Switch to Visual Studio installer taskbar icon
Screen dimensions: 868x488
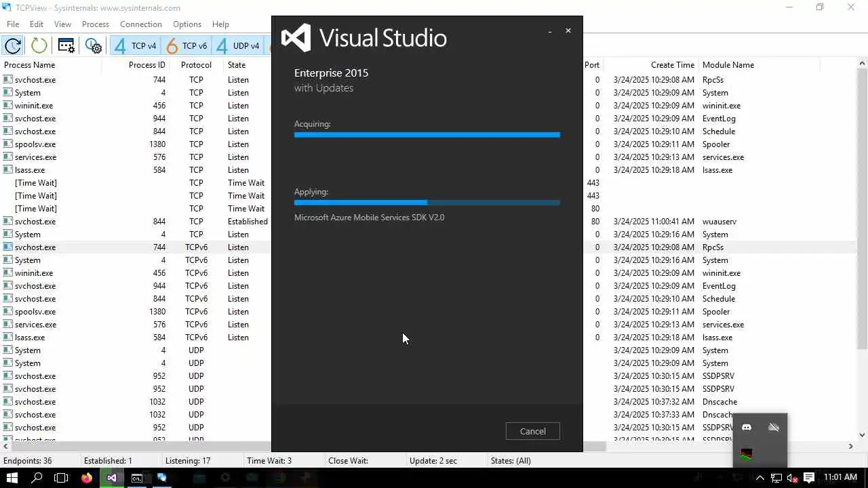pos(111,478)
